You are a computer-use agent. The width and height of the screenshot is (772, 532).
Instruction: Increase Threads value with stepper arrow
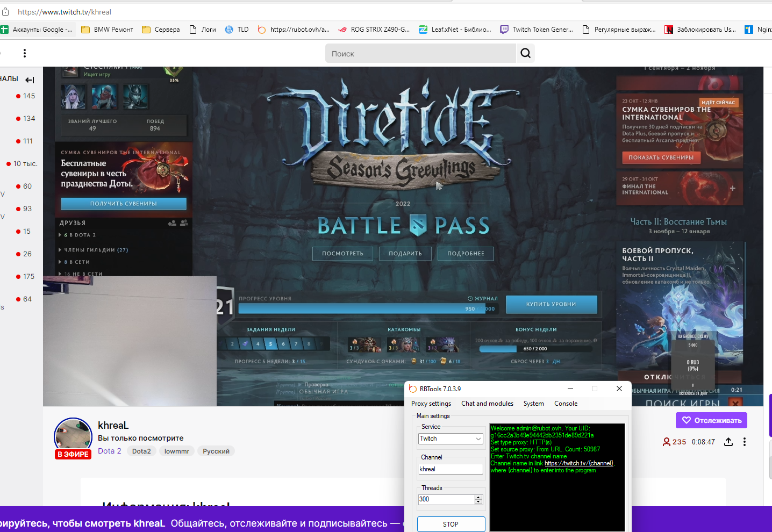[x=478, y=497]
